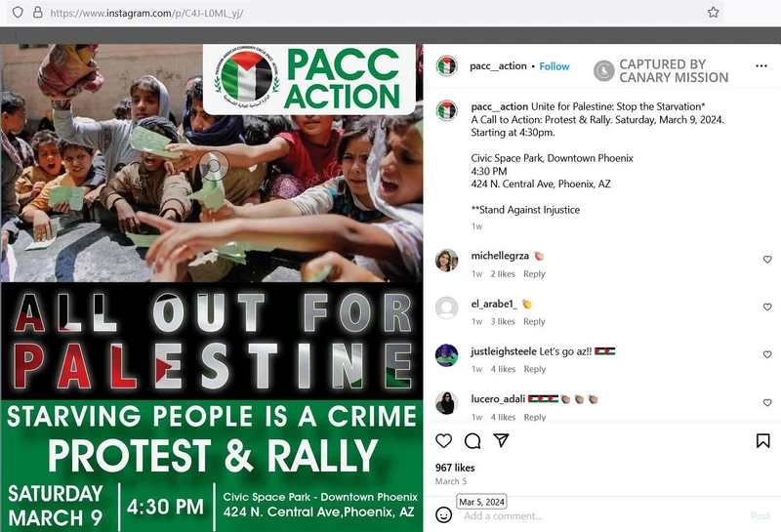Save post with the bookmark icon
The width and height of the screenshot is (781, 532).
[x=762, y=441]
